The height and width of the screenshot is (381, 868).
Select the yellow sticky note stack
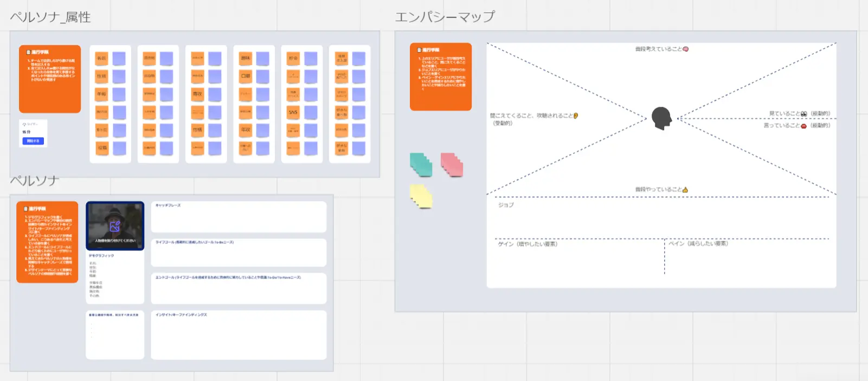coord(421,196)
